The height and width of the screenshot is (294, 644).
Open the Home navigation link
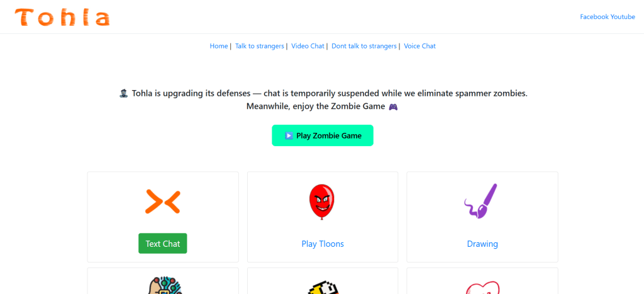point(219,46)
